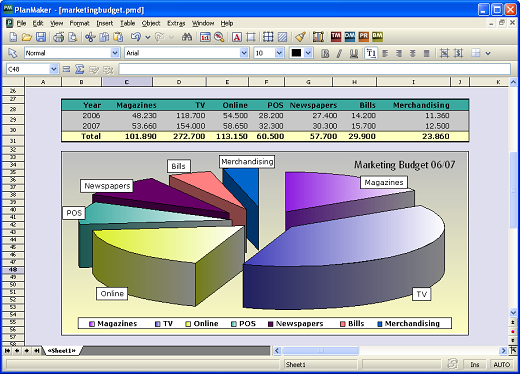Print with the printer icon
The height and width of the screenshot is (374, 520).
[x=59, y=37]
